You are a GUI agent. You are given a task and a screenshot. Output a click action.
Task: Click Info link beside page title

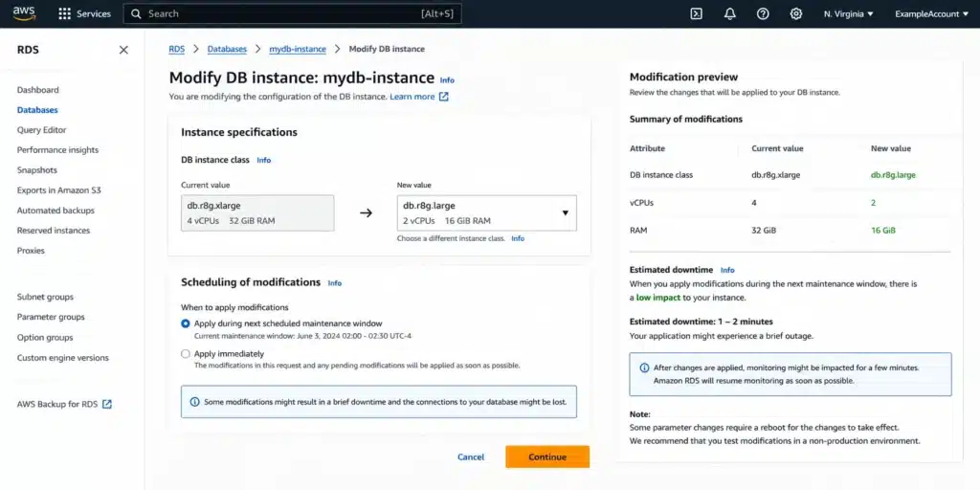(x=447, y=80)
